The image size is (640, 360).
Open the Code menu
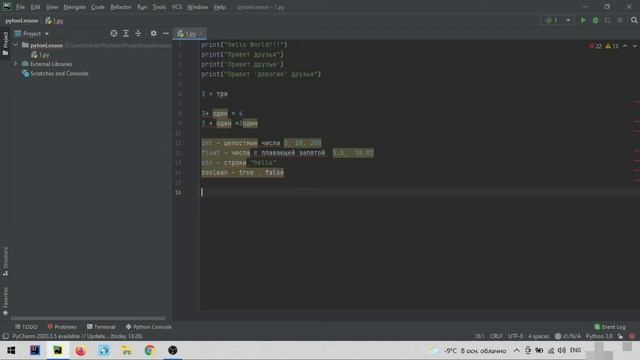(x=98, y=7)
